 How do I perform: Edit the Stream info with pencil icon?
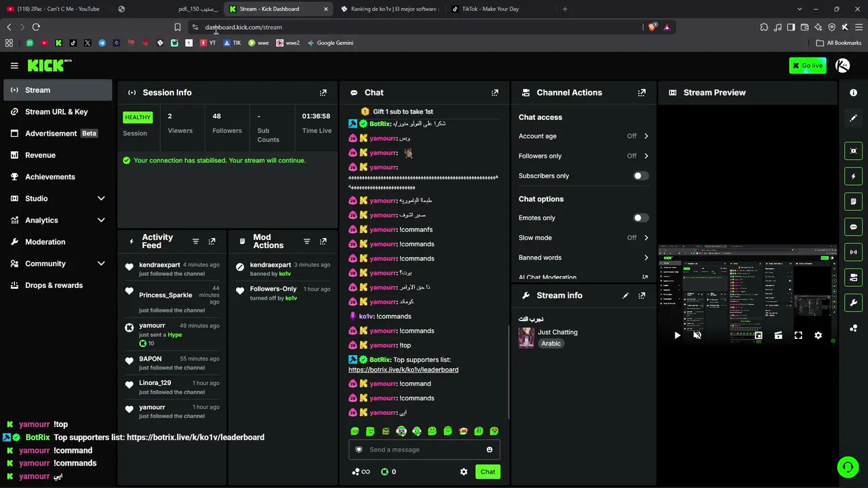pyautogui.click(x=625, y=296)
